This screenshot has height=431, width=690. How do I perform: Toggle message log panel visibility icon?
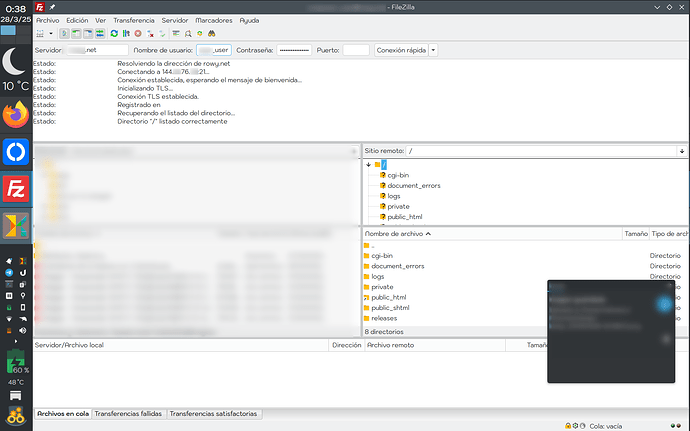[63, 33]
